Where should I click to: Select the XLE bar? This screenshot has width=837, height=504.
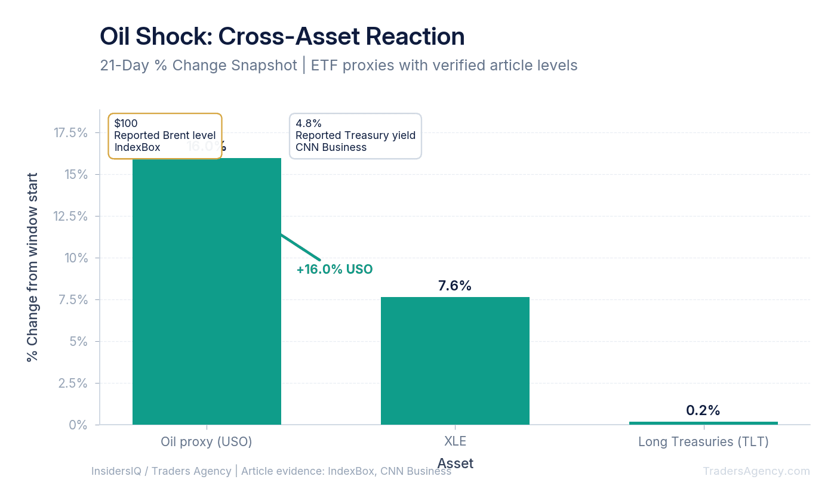coord(455,361)
